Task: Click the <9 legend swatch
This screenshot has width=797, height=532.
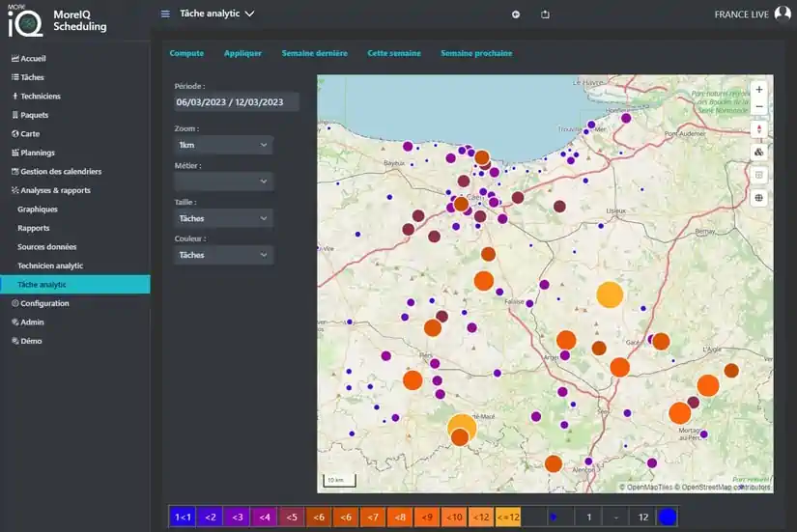Action: coord(427,517)
